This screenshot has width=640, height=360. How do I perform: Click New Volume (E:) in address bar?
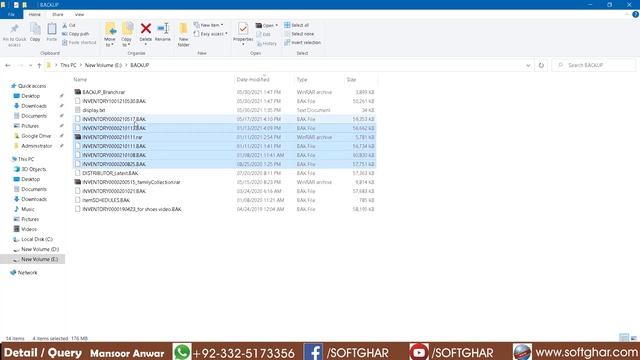pos(103,65)
